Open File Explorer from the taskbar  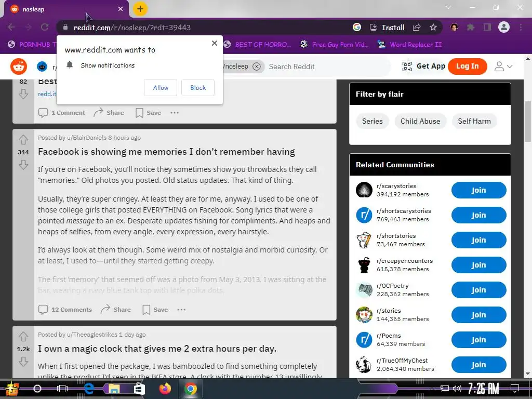(114, 389)
